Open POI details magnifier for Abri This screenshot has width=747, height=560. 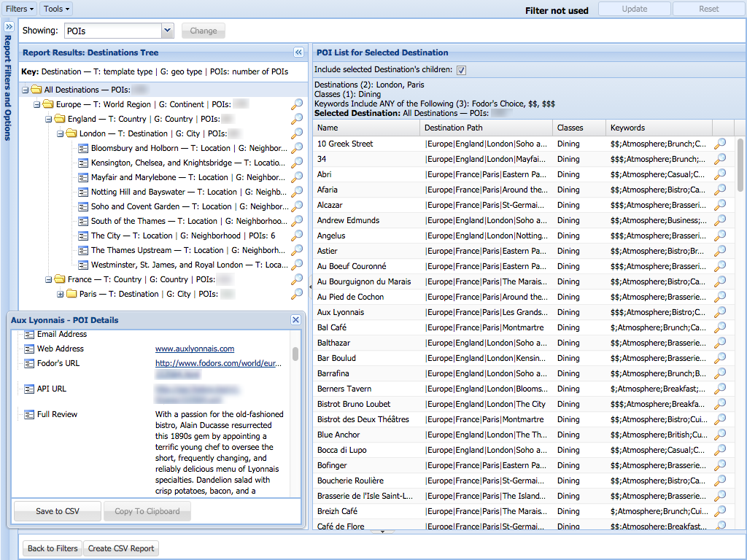(720, 174)
